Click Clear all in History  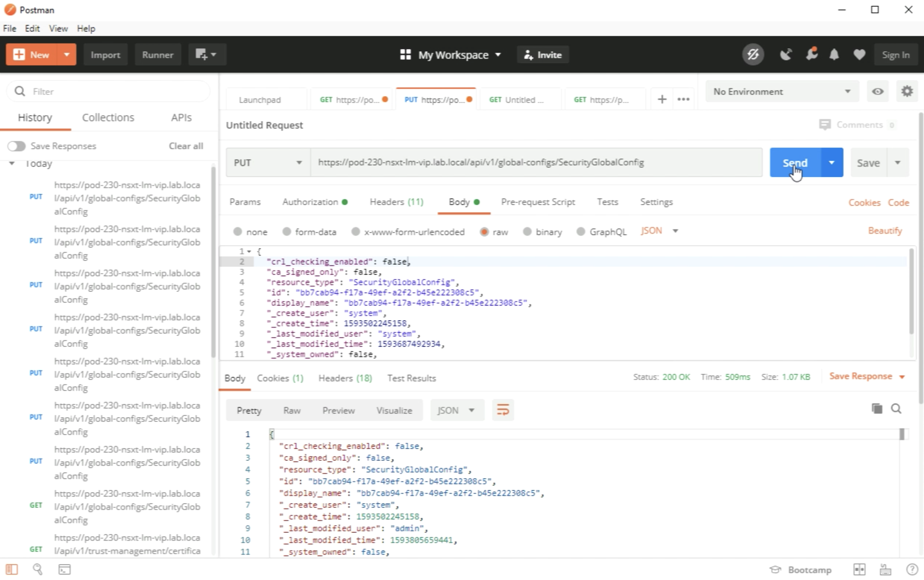coord(186,146)
